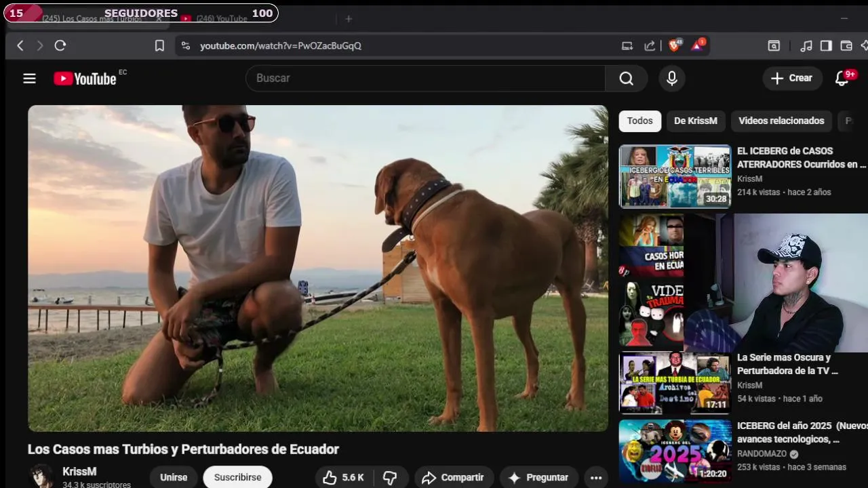Dislike the video with thumbs down icon
The height and width of the screenshot is (488, 868).
[391, 478]
